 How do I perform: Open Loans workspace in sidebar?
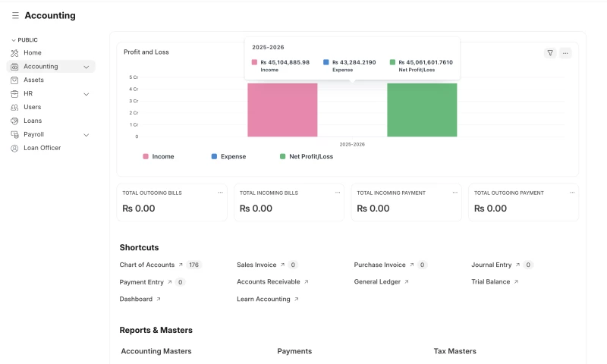(x=33, y=121)
